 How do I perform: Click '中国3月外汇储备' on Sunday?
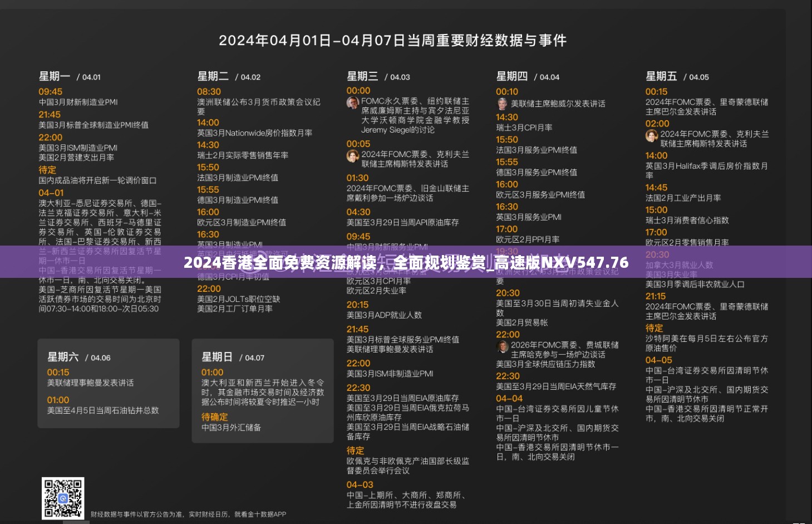click(231, 428)
